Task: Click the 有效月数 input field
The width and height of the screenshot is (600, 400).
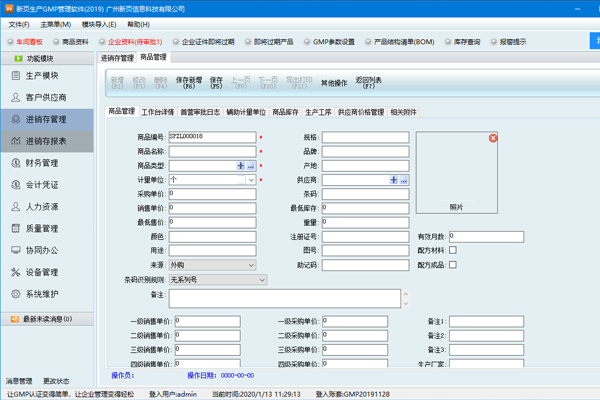Action: click(486, 237)
